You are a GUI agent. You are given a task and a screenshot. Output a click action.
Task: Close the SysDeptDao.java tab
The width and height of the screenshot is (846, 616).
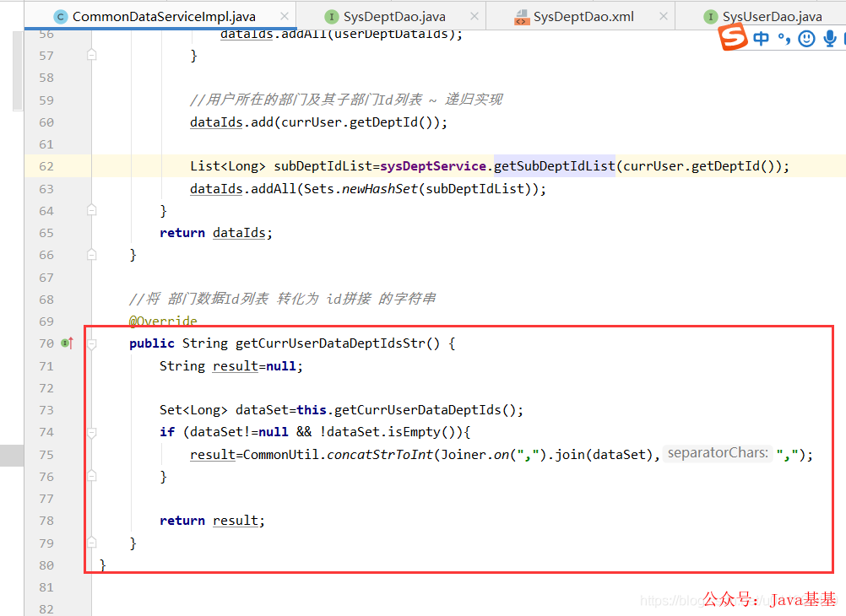(475, 17)
